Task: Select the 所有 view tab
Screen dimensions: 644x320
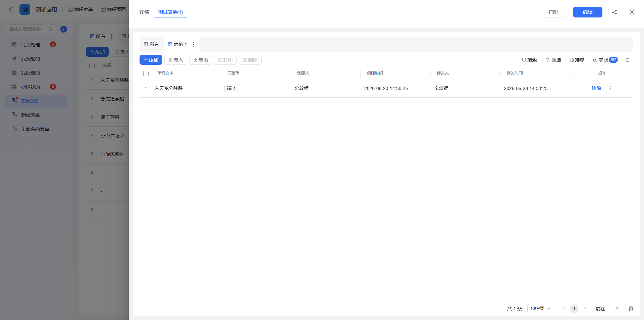Action: click(151, 44)
